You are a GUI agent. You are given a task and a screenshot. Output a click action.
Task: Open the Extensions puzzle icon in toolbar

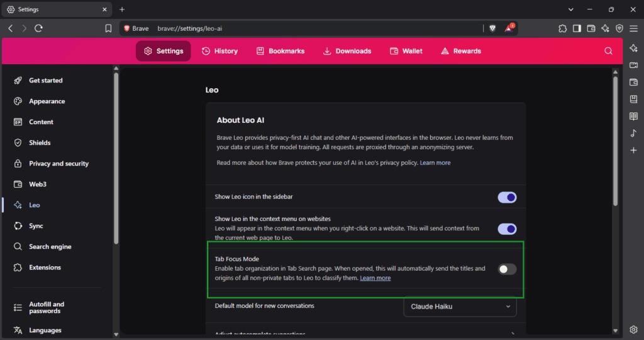point(562,28)
